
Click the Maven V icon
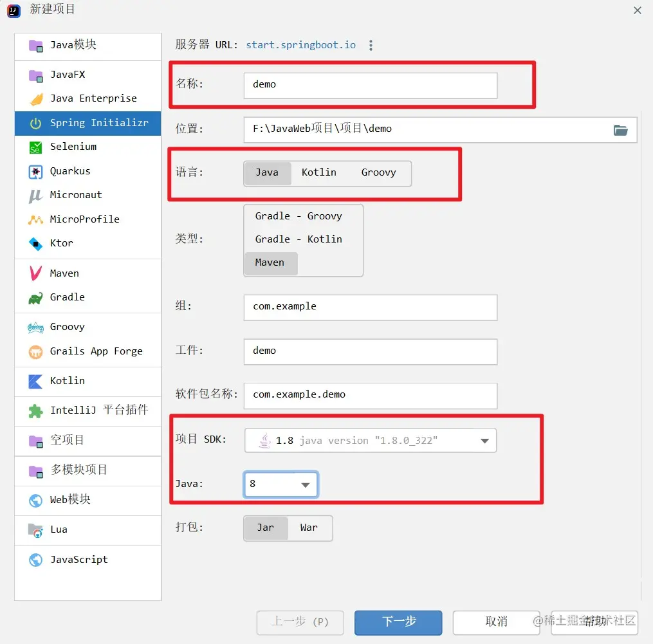click(36, 273)
